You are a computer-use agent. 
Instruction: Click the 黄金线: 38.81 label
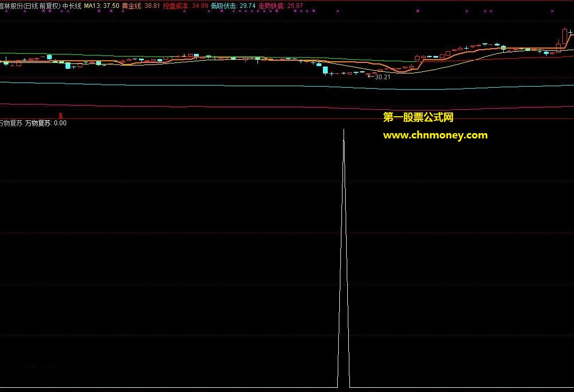(x=141, y=6)
